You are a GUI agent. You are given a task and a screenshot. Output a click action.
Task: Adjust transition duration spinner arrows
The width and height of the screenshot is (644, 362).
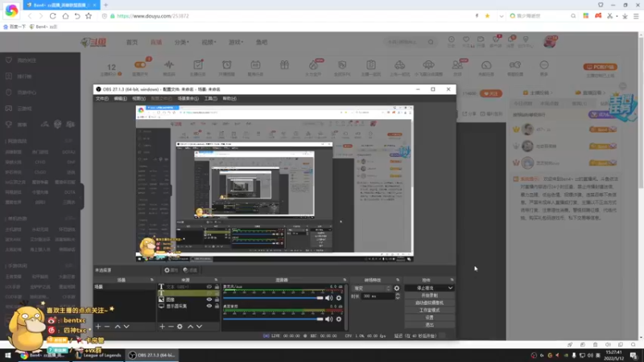click(398, 296)
